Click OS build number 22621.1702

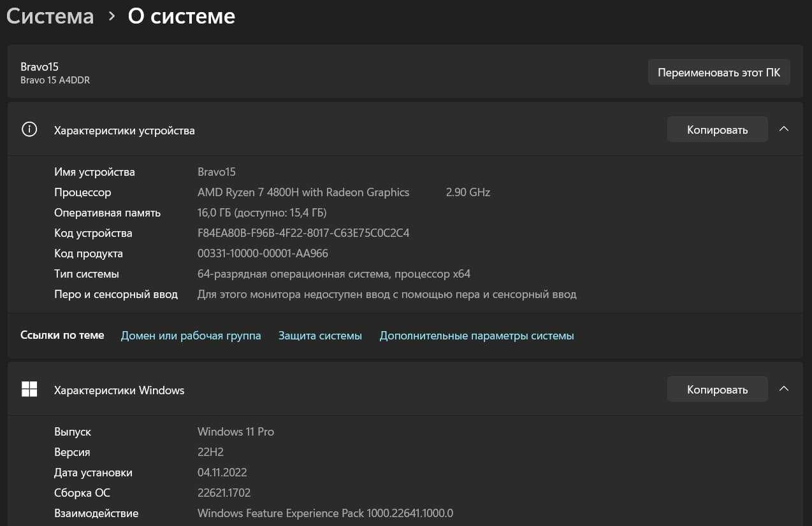(x=224, y=493)
